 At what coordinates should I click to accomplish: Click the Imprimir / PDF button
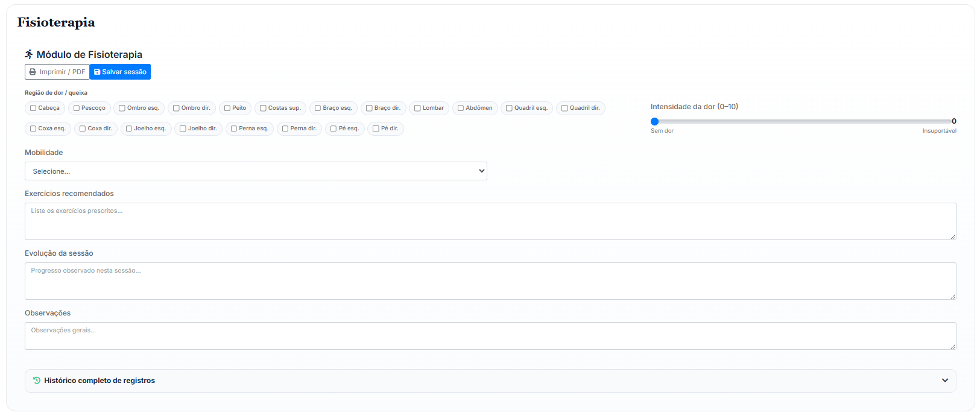pos(57,72)
